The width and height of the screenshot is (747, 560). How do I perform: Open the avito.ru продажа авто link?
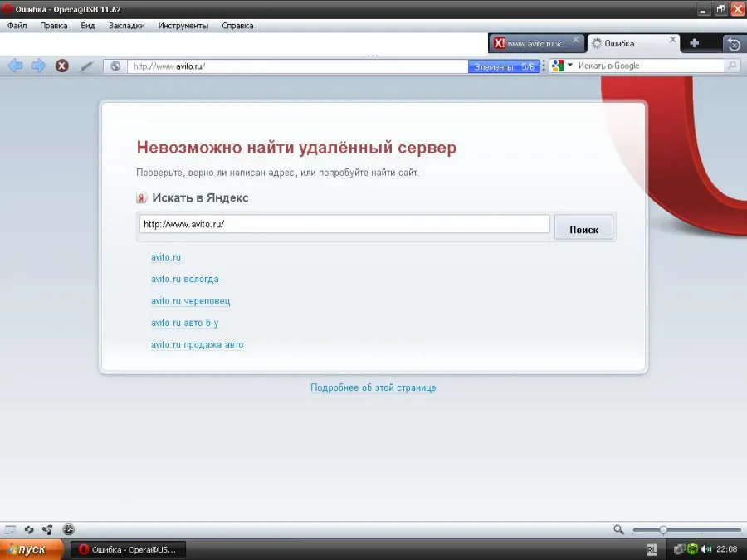click(x=198, y=345)
